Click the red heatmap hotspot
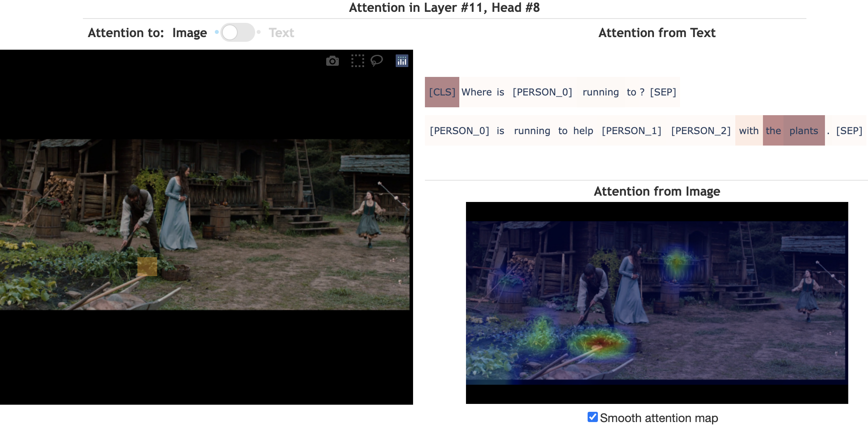This screenshot has width=868, height=426. pos(599,342)
